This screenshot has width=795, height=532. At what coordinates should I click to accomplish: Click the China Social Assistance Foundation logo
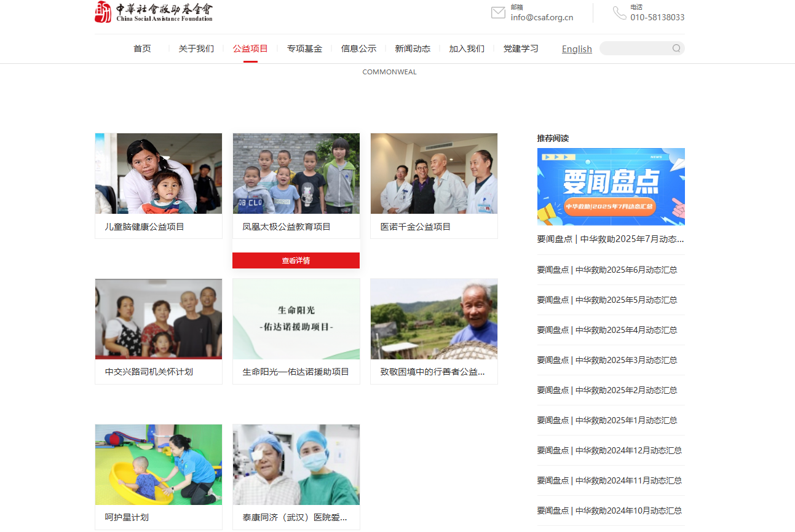click(x=153, y=12)
